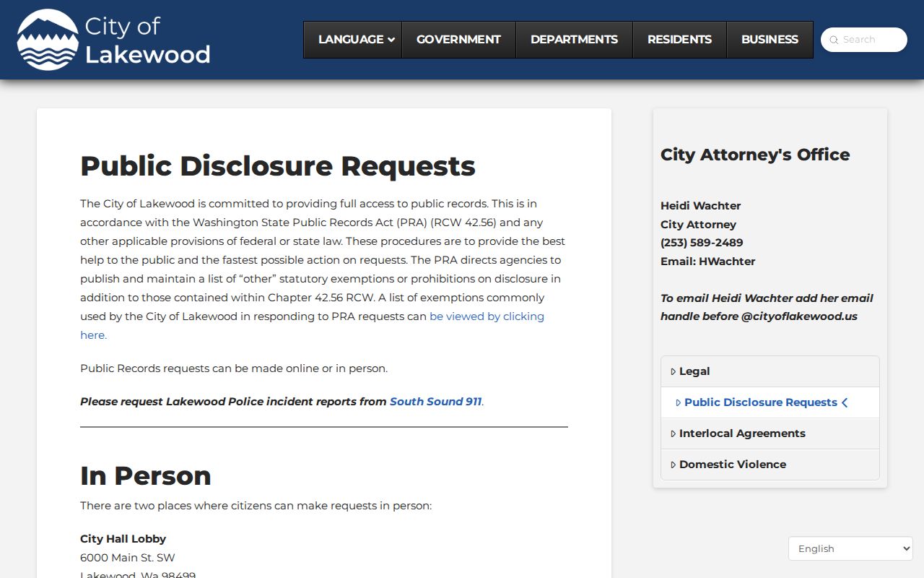Click the triangle icon beside Interlocal Agreements
Image resolution: width=924 pixels, height=578 pixels.
coord(673,433)
